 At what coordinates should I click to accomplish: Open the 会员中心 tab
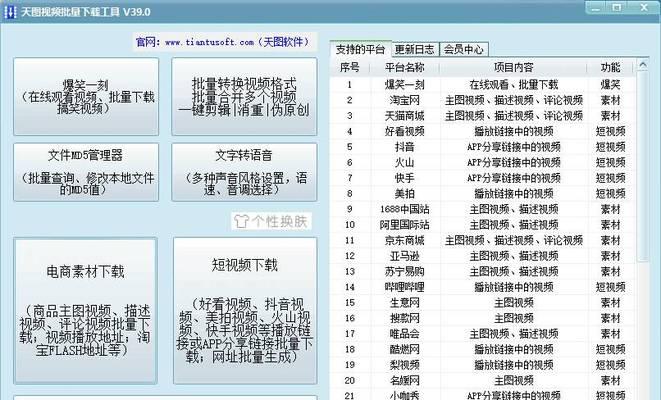[x=464, y=49]
